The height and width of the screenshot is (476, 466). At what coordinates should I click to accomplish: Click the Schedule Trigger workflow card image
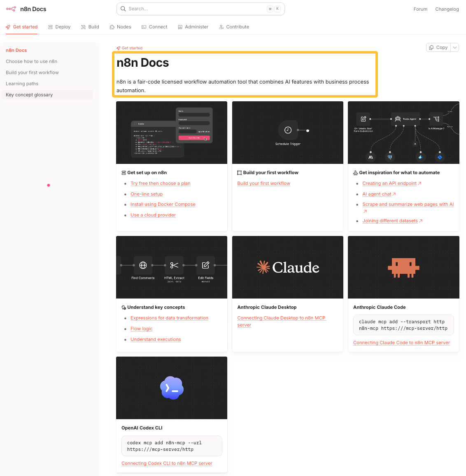coord(287,133)
